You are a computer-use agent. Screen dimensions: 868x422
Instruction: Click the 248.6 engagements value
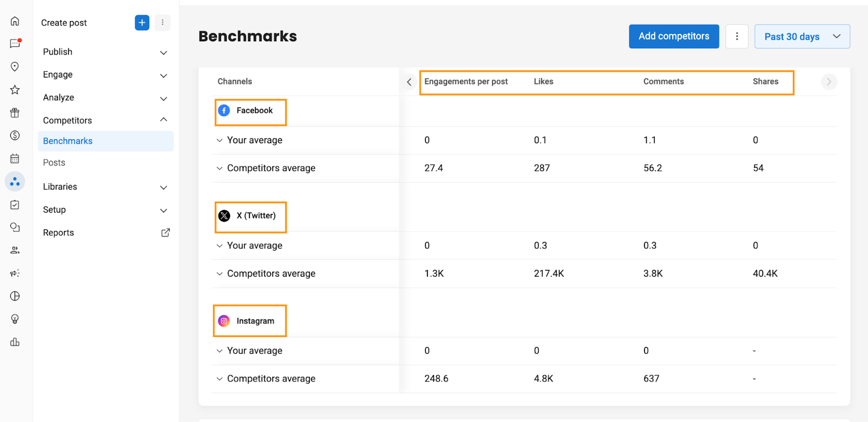[436, 379]
